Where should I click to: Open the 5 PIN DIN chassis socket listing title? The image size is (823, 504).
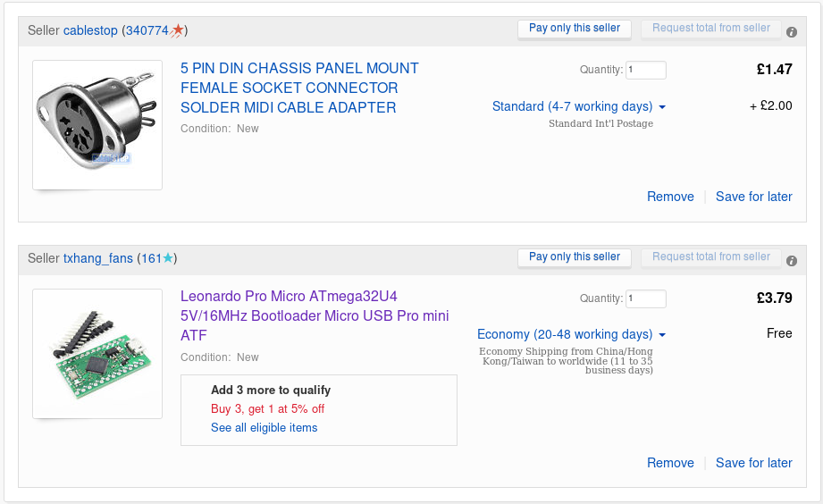[299, 88]
